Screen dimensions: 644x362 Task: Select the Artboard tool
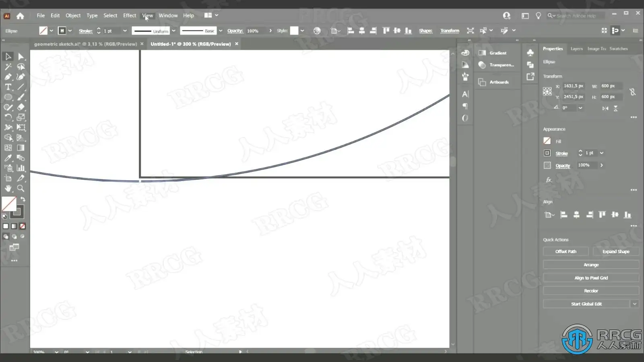point(8,178)
